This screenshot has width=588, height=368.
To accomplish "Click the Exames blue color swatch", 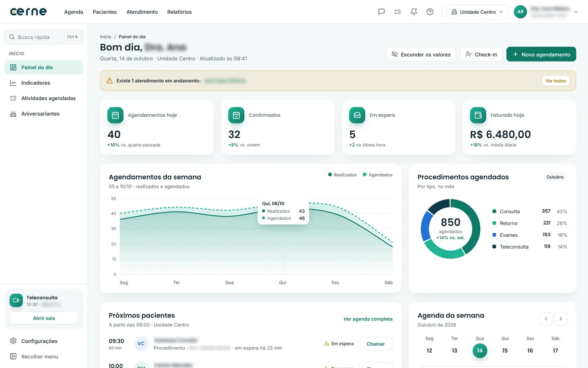I will coord(494,235).
